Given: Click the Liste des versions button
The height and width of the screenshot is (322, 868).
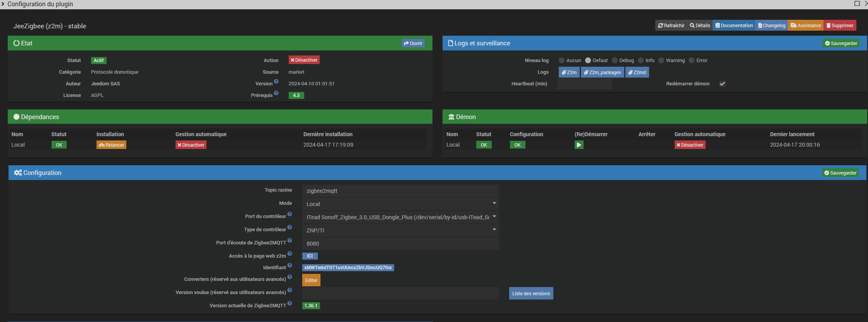Looking at the screenshot, I should tap(531, 293).
